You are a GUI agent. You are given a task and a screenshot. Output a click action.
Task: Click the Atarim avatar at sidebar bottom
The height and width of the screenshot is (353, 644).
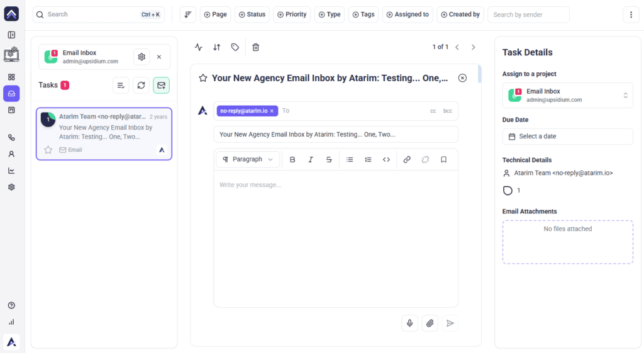(x=11, y=342)
